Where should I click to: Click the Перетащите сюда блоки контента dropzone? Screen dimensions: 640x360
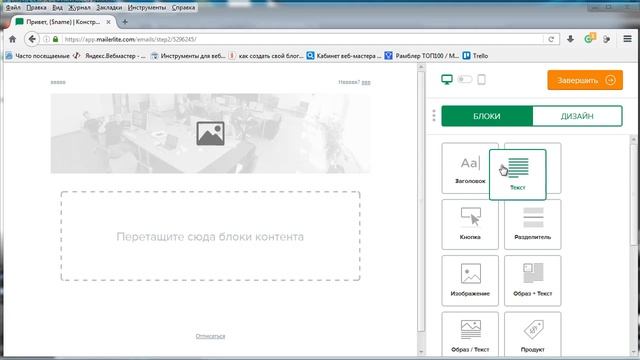(x=210, y=236)
